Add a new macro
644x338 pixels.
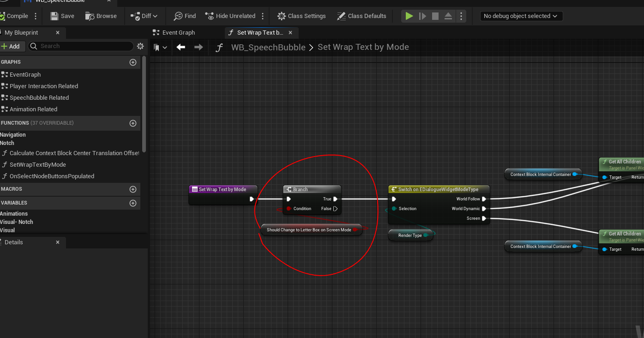(133, 189)
